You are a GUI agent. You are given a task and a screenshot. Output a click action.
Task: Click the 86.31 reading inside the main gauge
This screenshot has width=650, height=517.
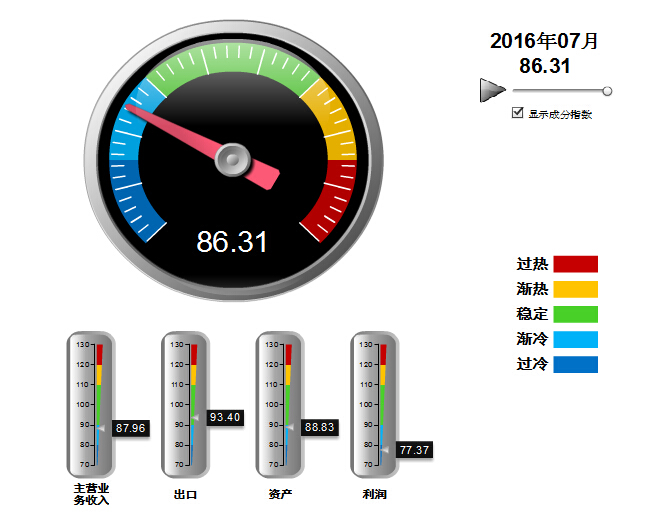[x=232, y=242]
